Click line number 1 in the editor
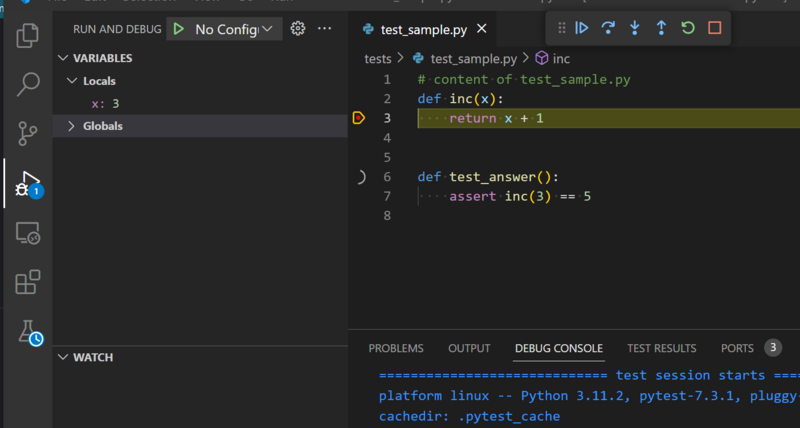 387,80
